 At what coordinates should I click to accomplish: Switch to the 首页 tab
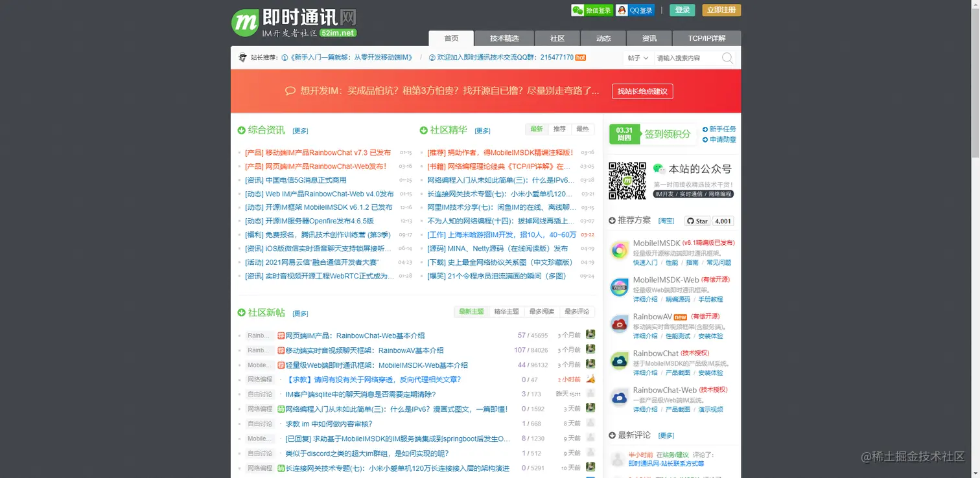point(451,38)
